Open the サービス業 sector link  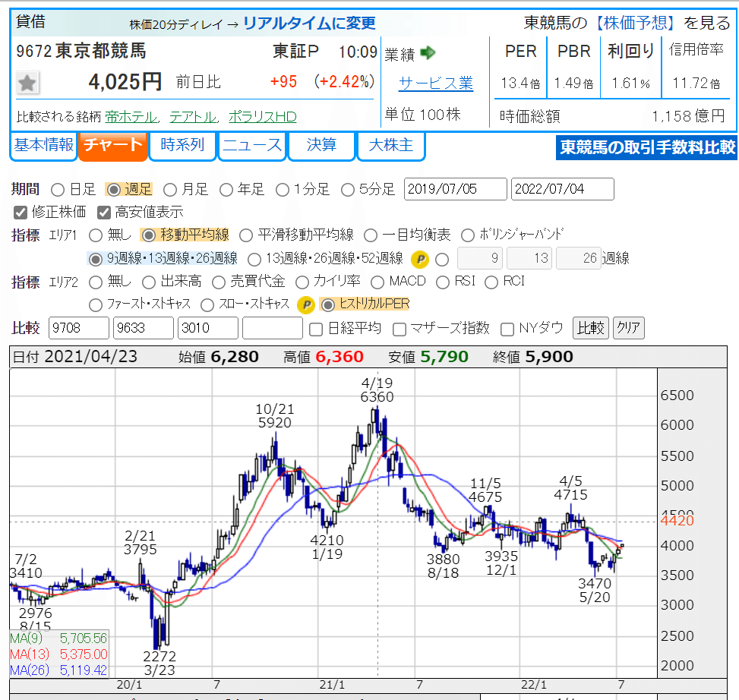click(436, 84)
